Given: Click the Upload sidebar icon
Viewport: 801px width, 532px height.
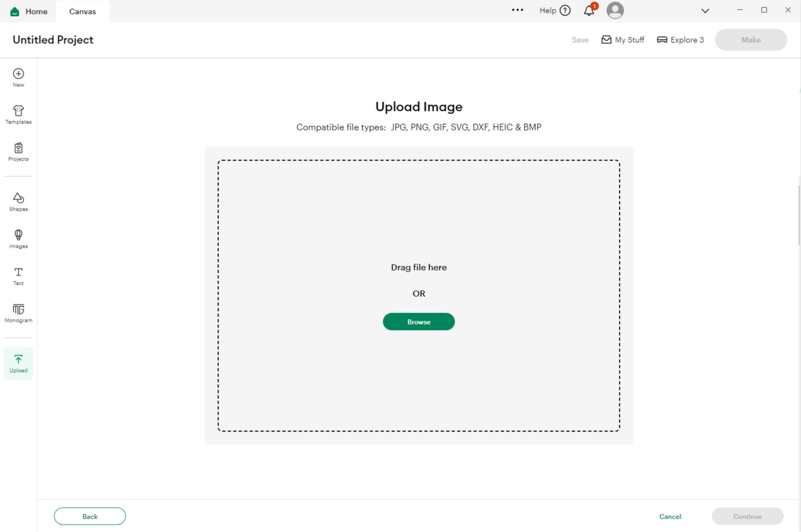Looking at the screenshot, I should [18, 363].
